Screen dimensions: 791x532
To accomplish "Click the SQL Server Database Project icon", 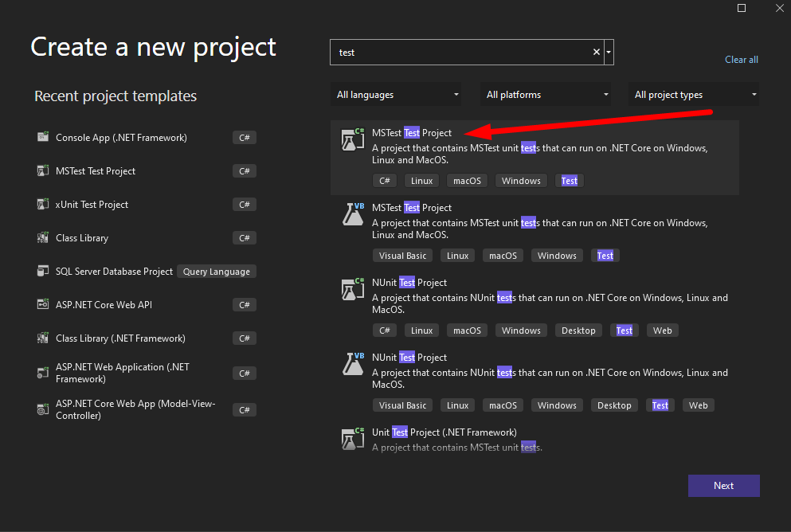I will (x=43, y=272).
